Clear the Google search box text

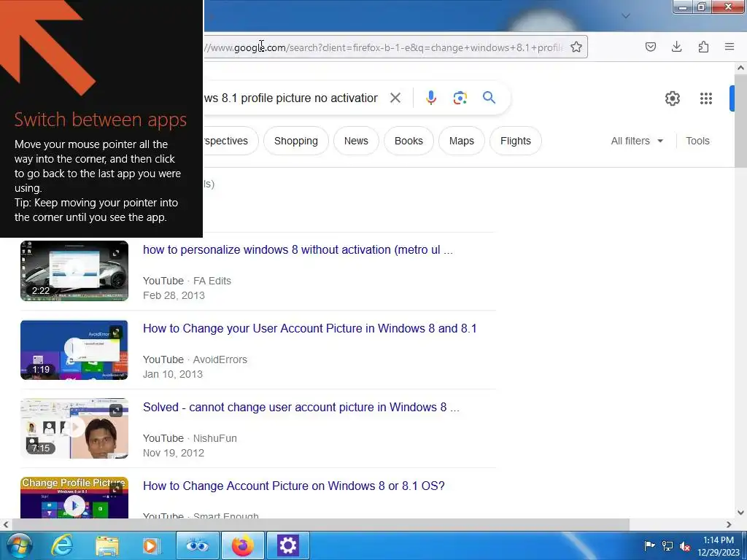pos(395,98)
